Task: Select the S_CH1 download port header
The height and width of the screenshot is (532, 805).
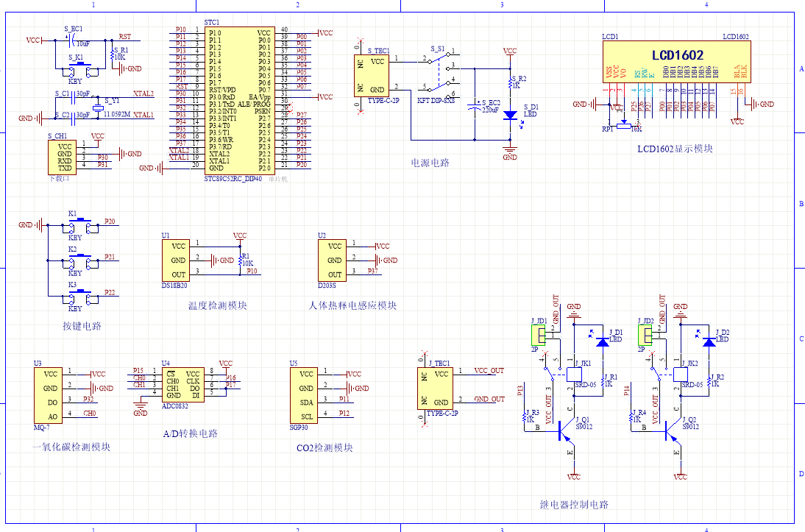Action: [x=65, y=157]
